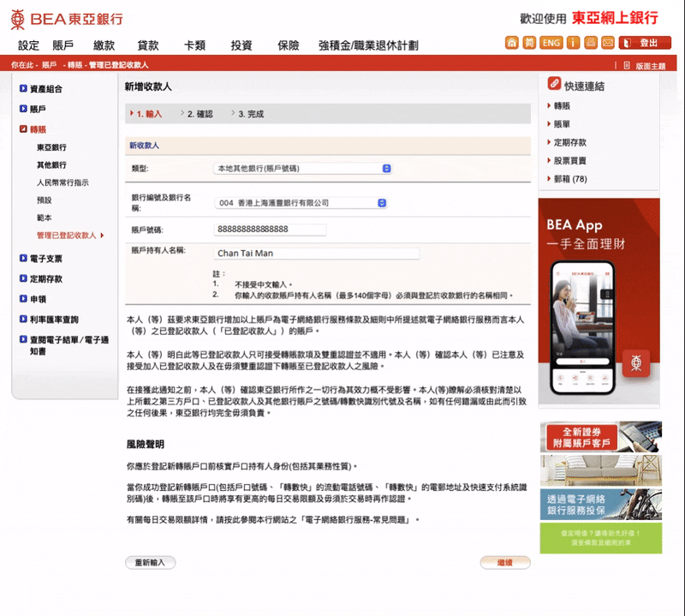Expand 查閱電子結單/電子通知書 sidebar section
The image size is (685, 616).
64,345
